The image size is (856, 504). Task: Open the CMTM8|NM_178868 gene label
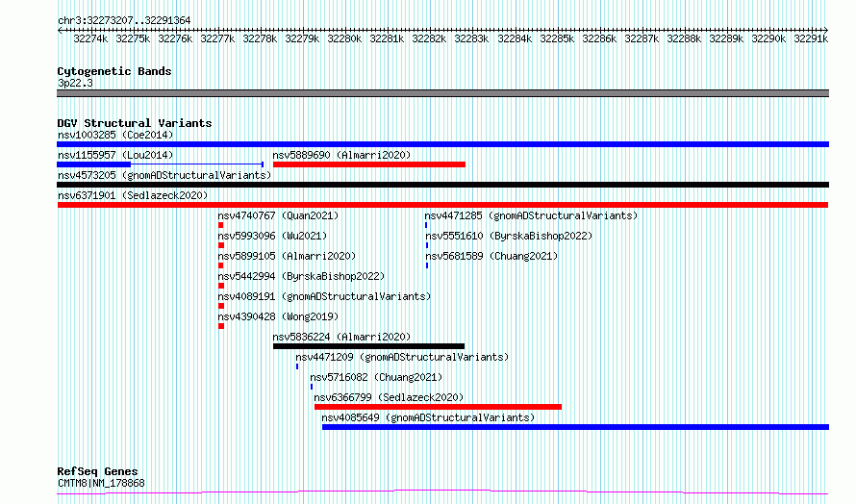[101, 483]
